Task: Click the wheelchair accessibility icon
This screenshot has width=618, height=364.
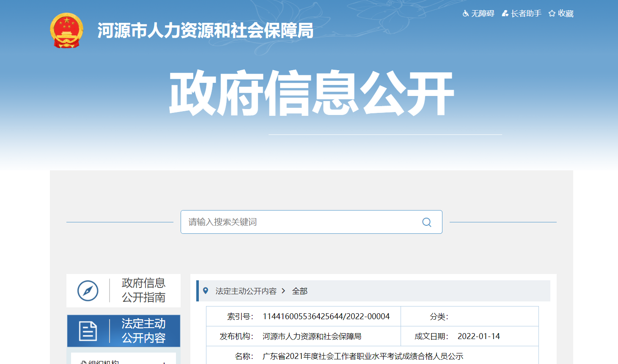Action: coord(465,14)
